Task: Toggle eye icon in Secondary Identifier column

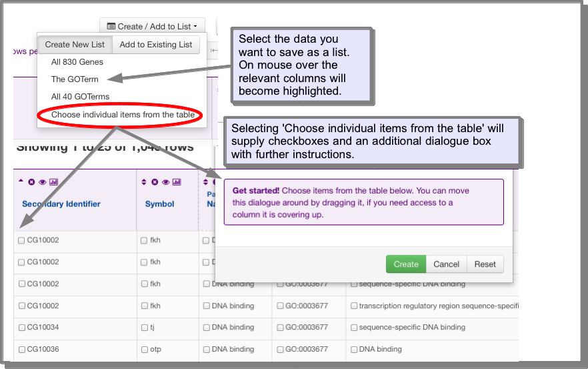Action: point(43,182)
